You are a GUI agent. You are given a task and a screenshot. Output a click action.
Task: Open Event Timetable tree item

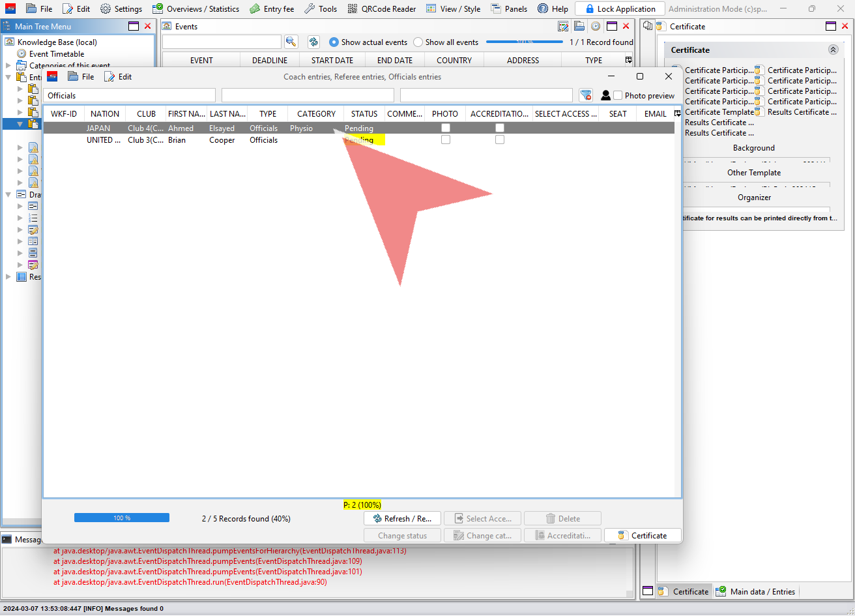(x=57, y=53)
